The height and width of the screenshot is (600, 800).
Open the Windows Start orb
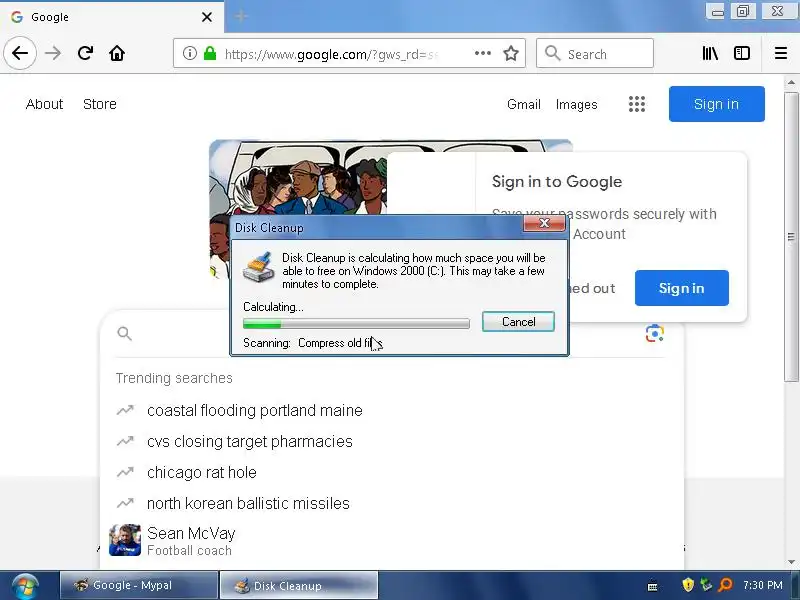25,586
